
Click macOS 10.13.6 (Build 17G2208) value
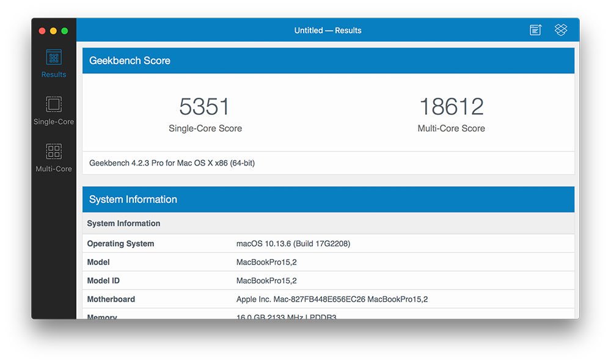[293, 244]
